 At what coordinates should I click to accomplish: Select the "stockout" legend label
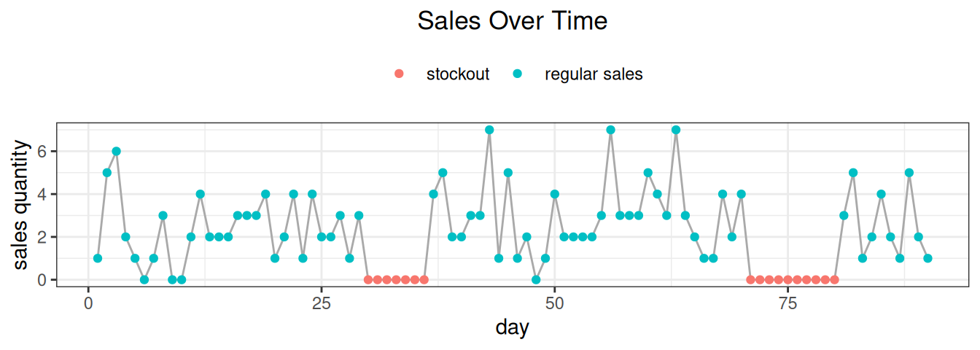pyautogui.click(x=458, y=74)
